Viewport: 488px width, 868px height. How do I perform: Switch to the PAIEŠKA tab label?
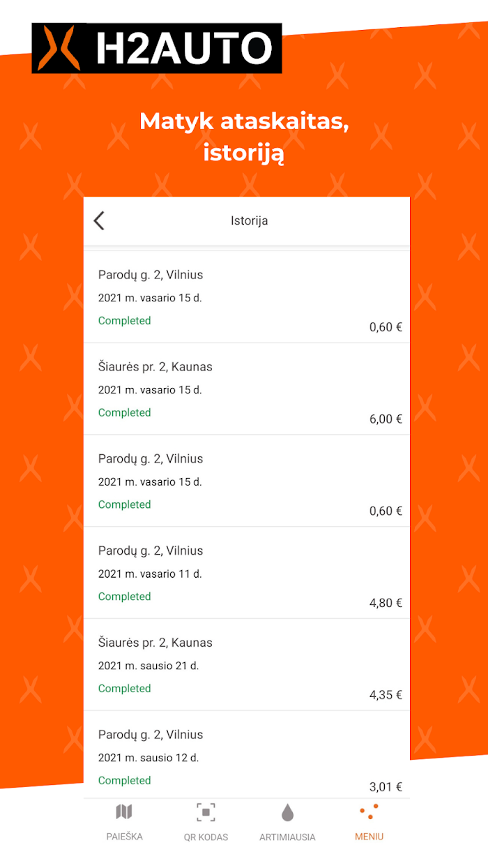pyautogui.click(x=124, y=836)
